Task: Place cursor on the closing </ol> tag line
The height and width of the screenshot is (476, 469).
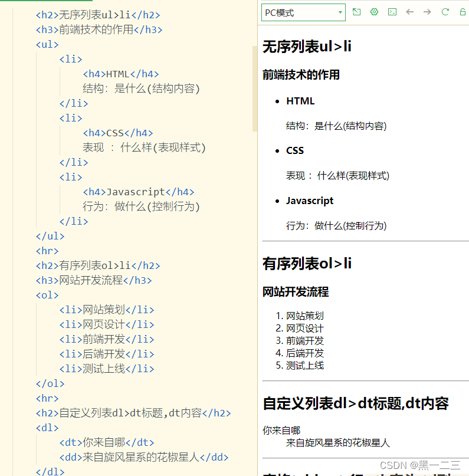Action: pos(50,383)
